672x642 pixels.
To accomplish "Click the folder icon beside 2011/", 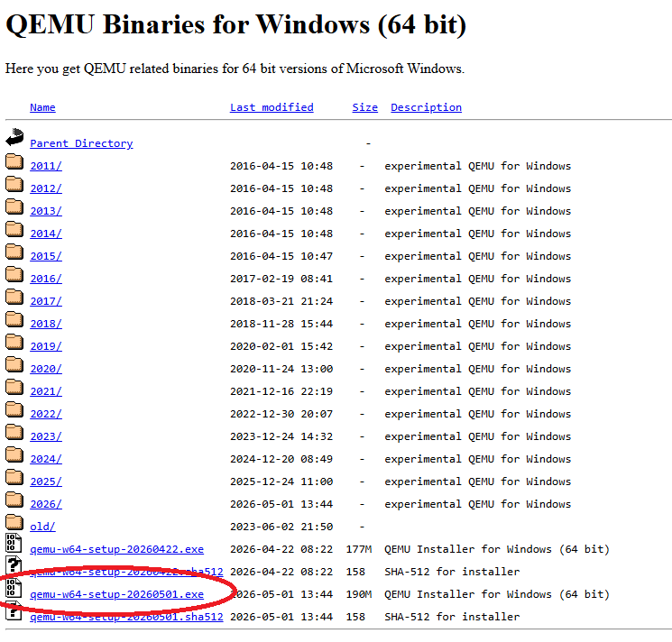I will [x=14, y=161].
